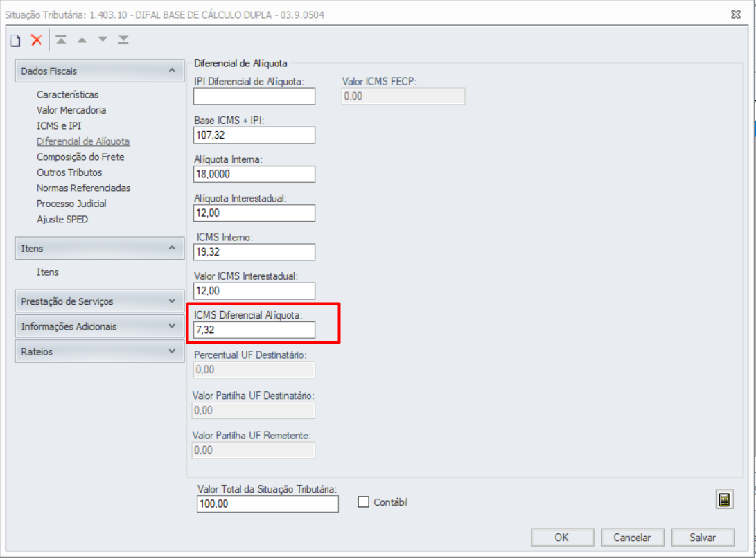Image resolution: width=756 pixels, height=559 pixels.
Task: Click the Valor Partilha UF Destinatário field
Action: (253, 411)
